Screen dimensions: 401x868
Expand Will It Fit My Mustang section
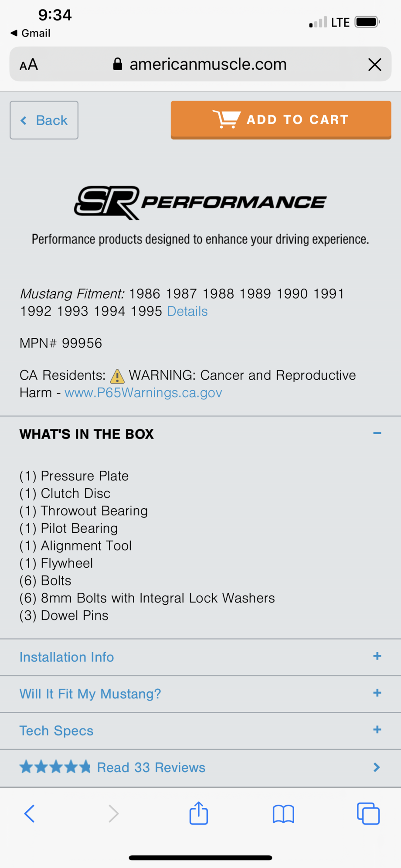click(377, 693)
